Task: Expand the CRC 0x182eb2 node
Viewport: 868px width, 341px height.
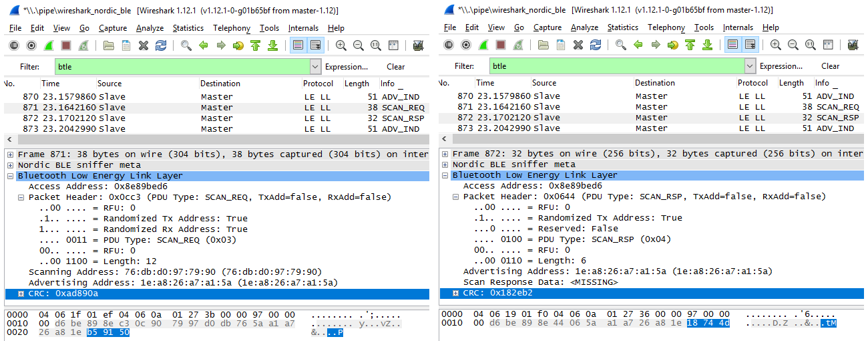Action: 456,293
